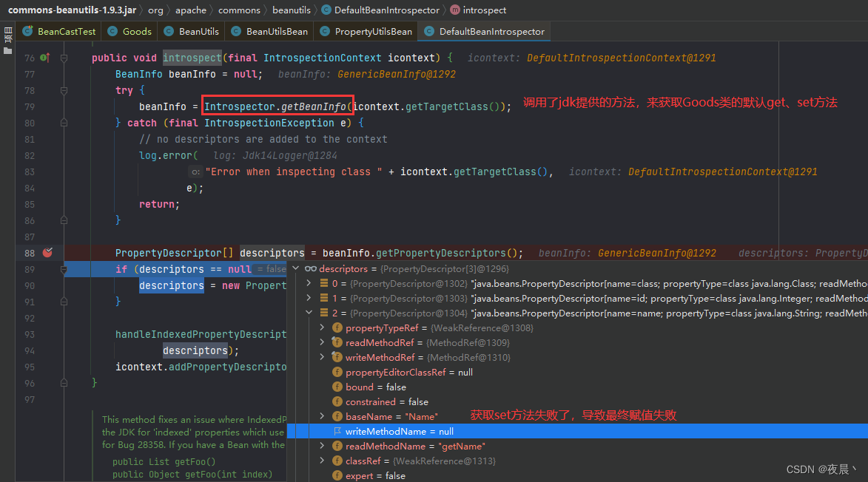Click the introspect method name on line 76
Image resolution: width=868 pixels, height=482 pixels.
click(x=192, y=58)
